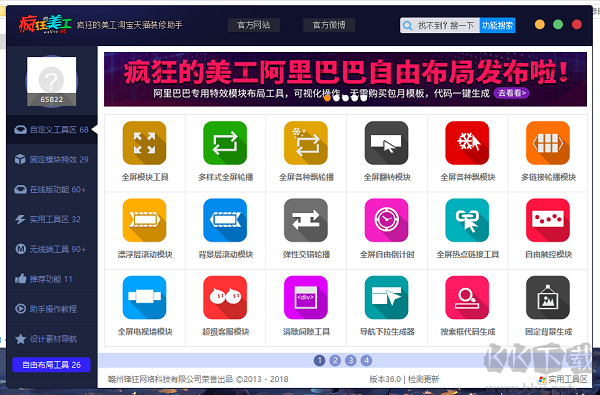Launch the 多样式全屏轮播 tool
The width and height of the screenshot is (600, 395).
coord(225,143)
